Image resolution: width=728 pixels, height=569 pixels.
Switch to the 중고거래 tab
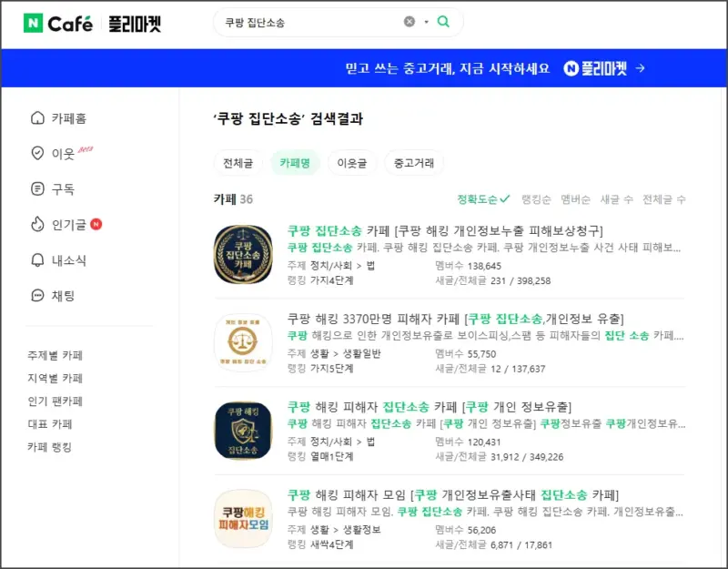click(414, 162)
